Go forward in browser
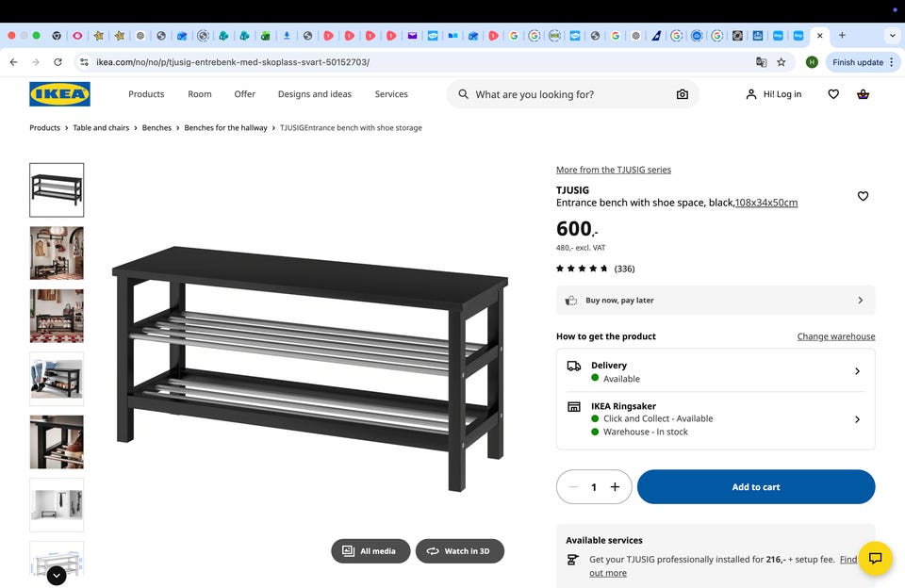 coord(36,62)
